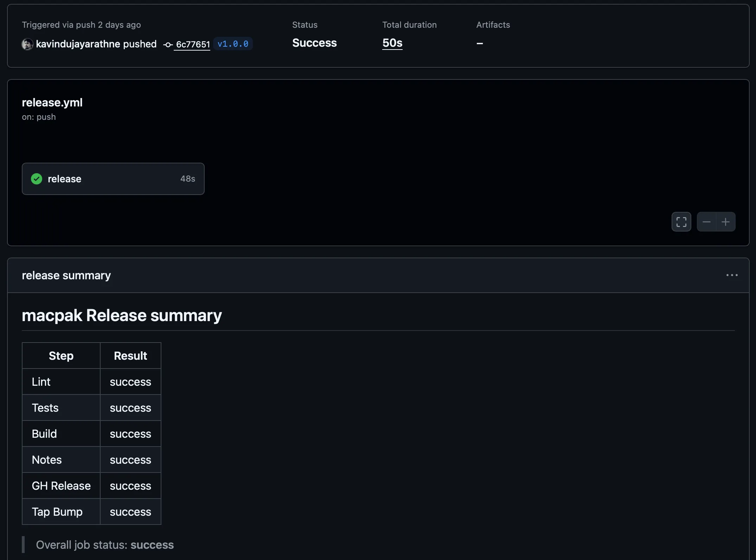
Task: Select the GH Release table cell
Action: tap(61, 486)
